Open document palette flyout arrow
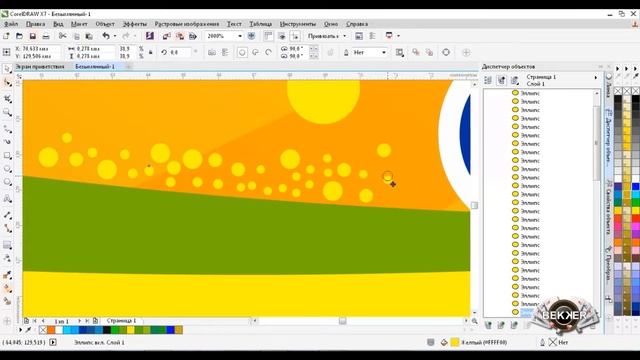Image resolution: width=640 pixels, height=360 pixels. coord(20,330)
